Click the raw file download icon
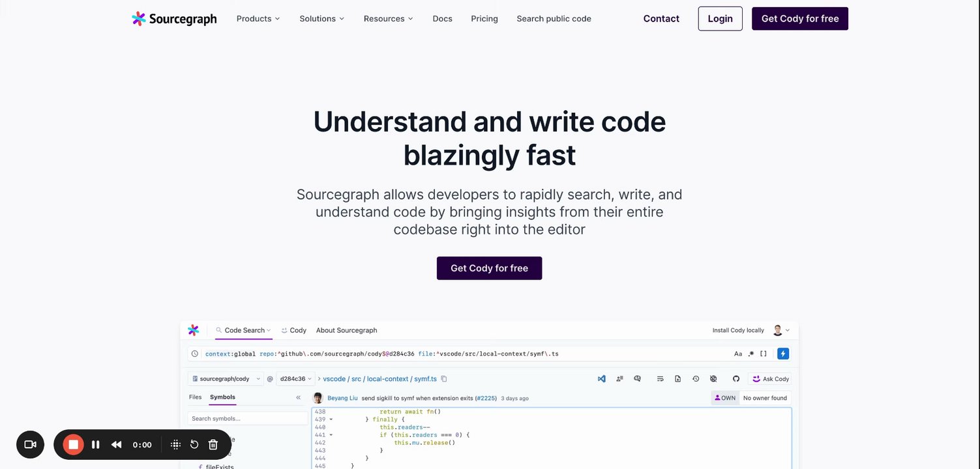The width and height of the screenshot is (980, 469). coord(677,378)
